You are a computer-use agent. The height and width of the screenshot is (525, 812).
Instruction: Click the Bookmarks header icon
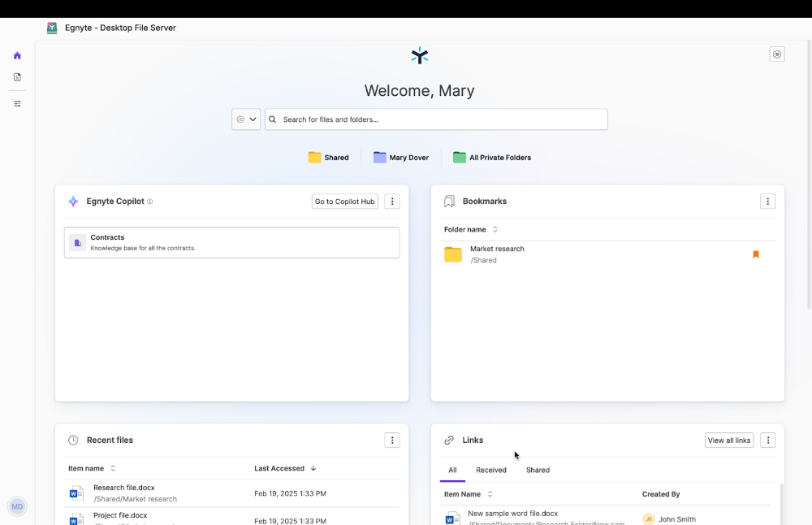point(449,202)
